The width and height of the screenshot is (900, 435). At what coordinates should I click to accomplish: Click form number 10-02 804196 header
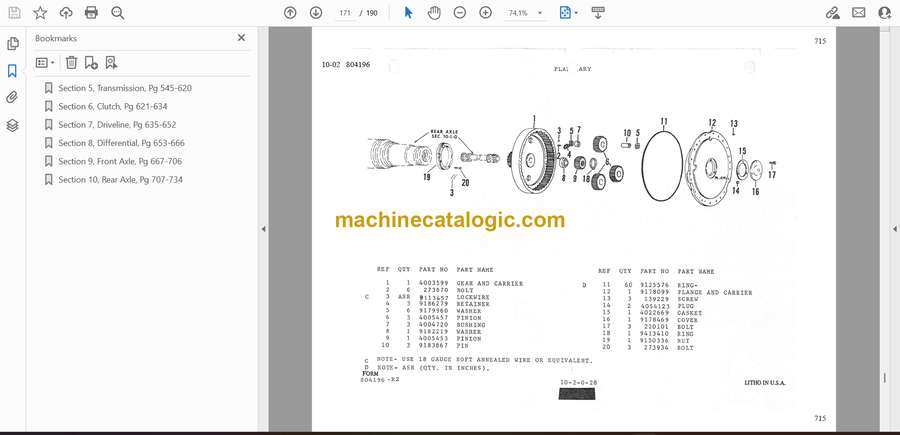[346, 65]
